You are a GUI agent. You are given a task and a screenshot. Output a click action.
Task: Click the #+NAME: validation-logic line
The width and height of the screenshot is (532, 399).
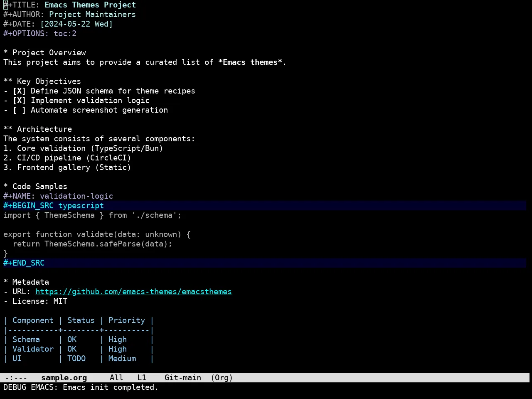58,196
